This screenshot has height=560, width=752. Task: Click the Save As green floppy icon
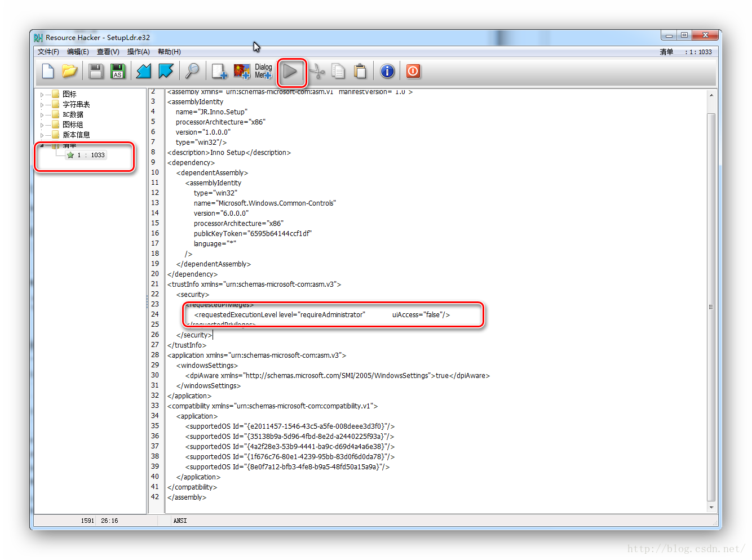point(118,71)
